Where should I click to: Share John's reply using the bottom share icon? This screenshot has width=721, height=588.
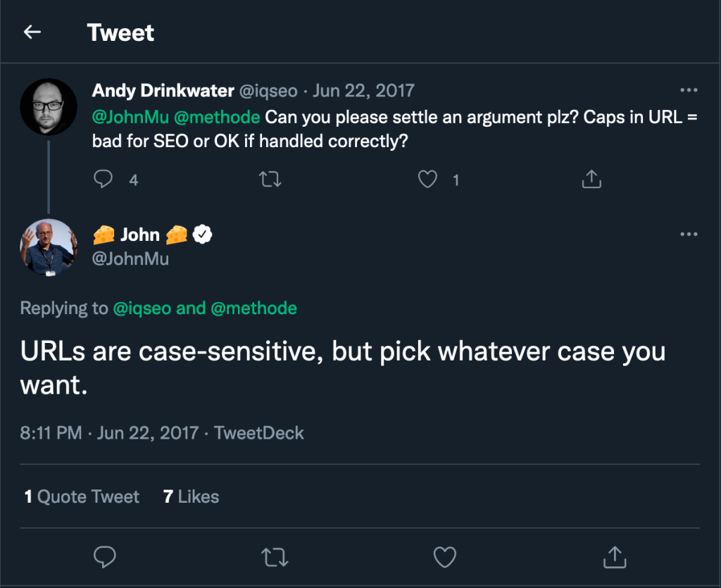[x=614, y=557]
